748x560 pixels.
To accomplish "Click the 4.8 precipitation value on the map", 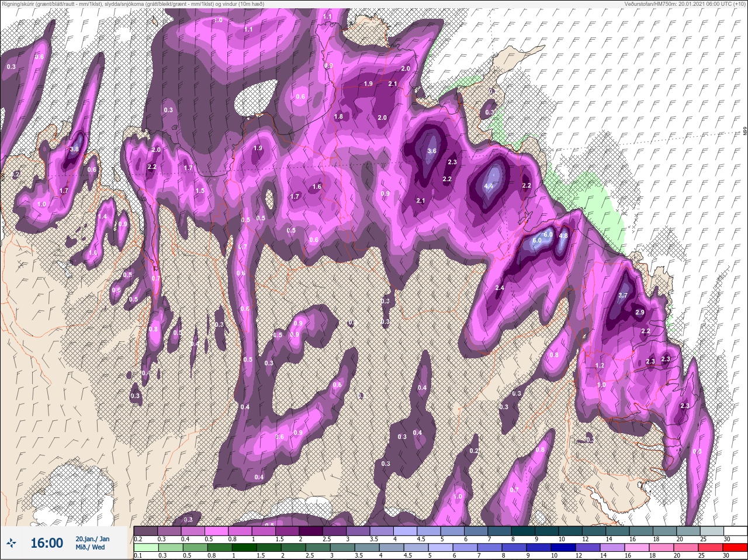I will tap(563, 236).
